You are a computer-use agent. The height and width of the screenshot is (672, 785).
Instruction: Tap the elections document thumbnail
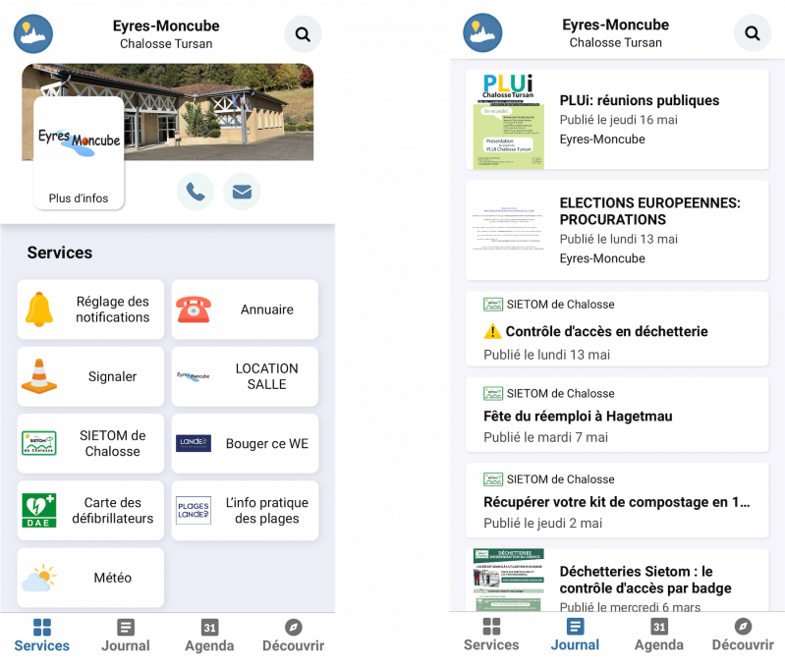click(509, 229)
